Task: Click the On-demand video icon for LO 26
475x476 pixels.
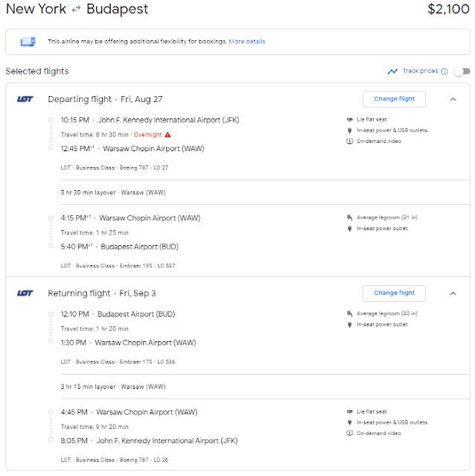Action: tap(350, 434)
